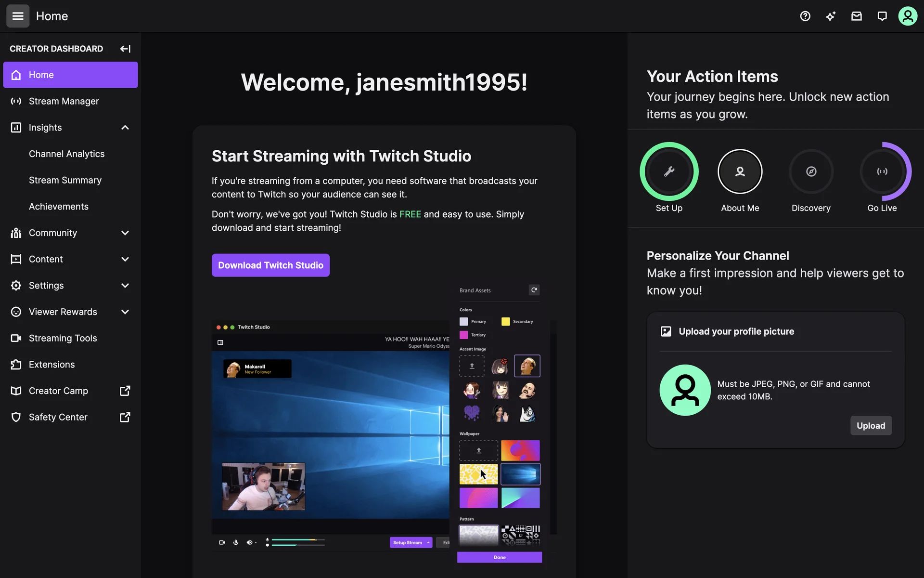924x578 pixels.
Task: Click the Upload profile picture button
Action: click(x=871, y=426)
